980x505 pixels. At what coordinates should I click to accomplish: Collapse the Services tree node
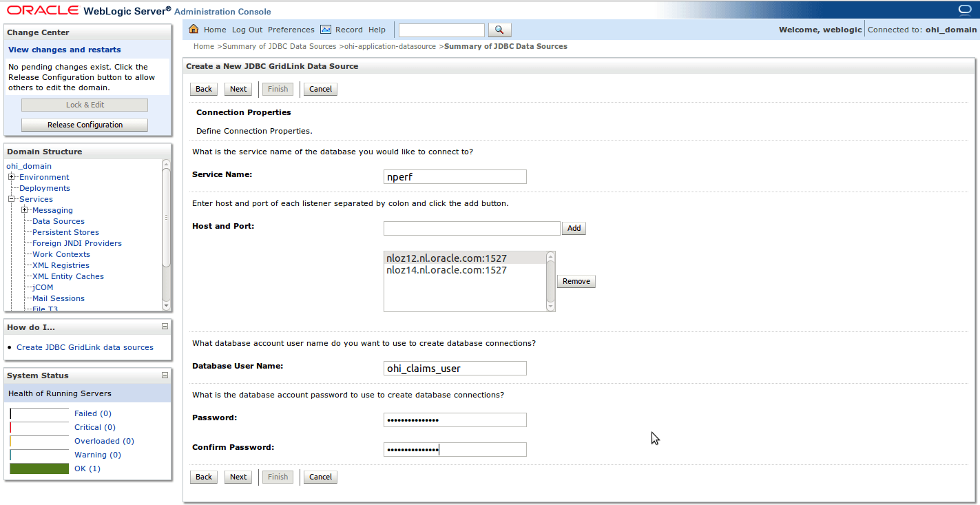tap(12, 199)
